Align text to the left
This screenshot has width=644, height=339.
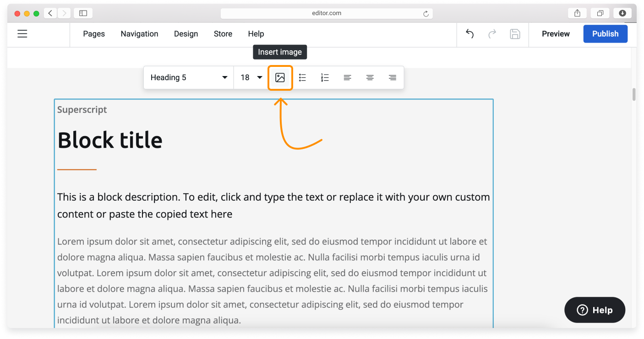[347, 78]
